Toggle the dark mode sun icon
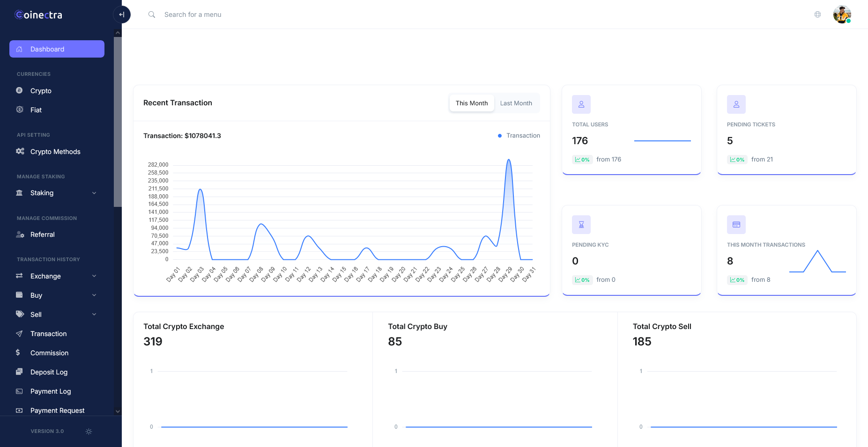The image size is (868, 447). [89, 432]
